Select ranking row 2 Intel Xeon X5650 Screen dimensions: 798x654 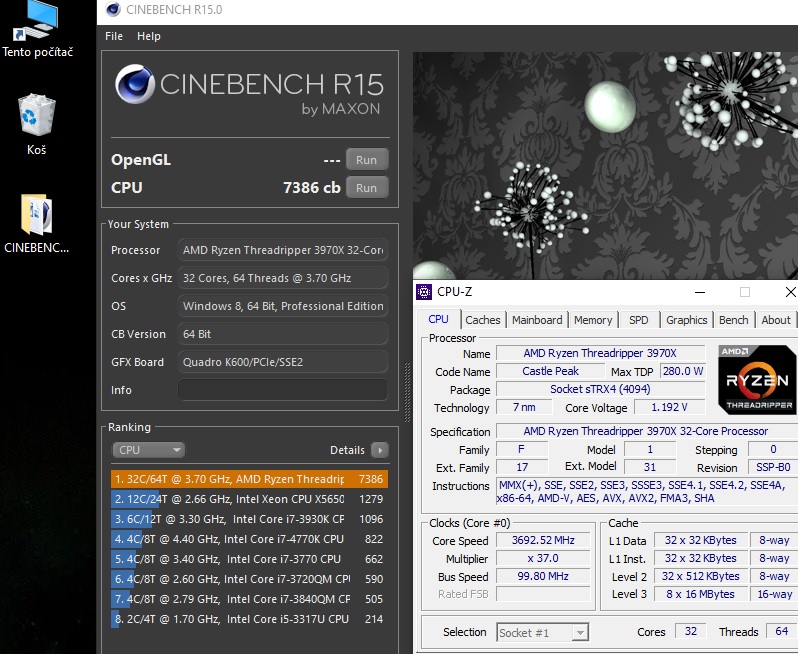coord(249,499)
